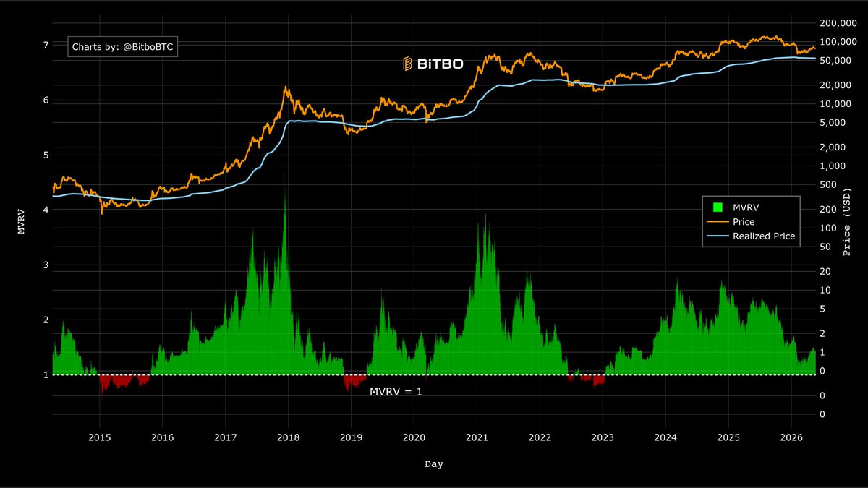
Task: Click the 2019 x-axis label
Action: click(x=351, y=437)
